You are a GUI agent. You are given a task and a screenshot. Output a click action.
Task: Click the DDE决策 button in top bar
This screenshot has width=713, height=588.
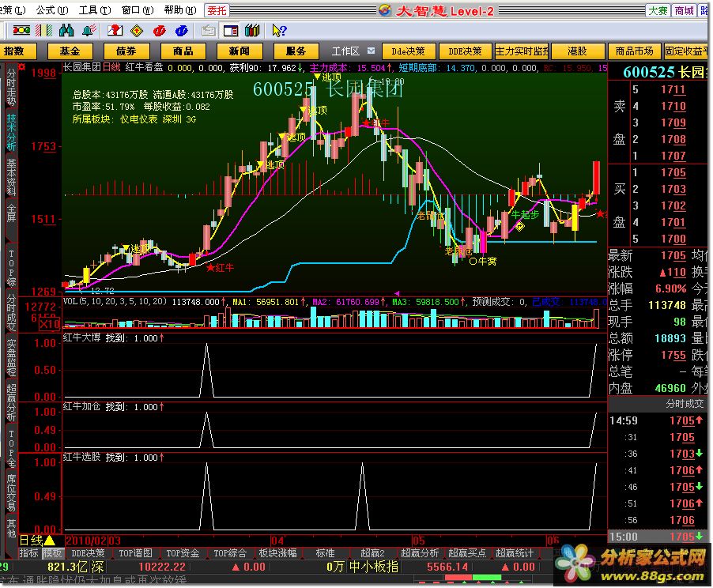point(465,51)
